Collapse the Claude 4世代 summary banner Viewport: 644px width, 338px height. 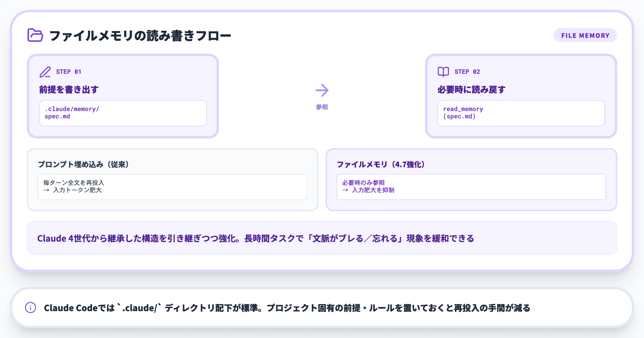point(322,238)
